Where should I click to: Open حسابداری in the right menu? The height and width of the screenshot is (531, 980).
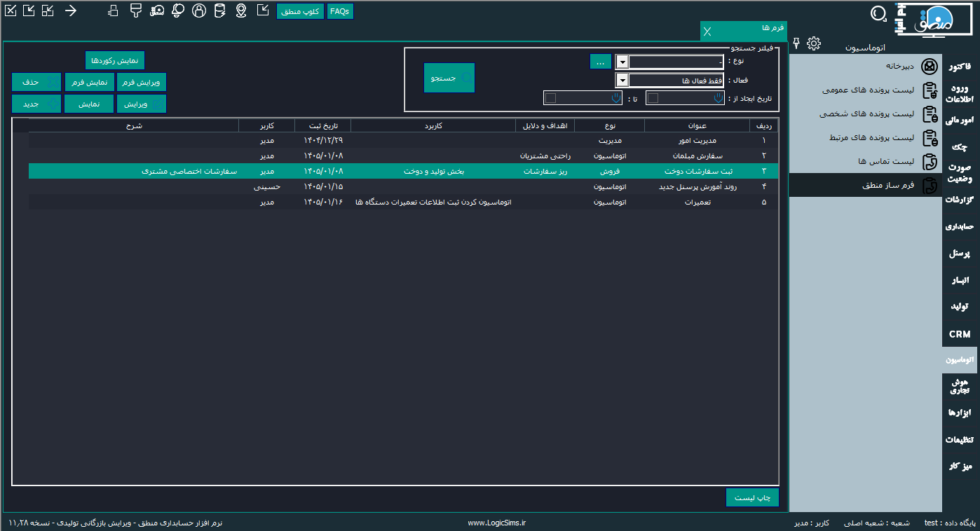coord(959,226)
